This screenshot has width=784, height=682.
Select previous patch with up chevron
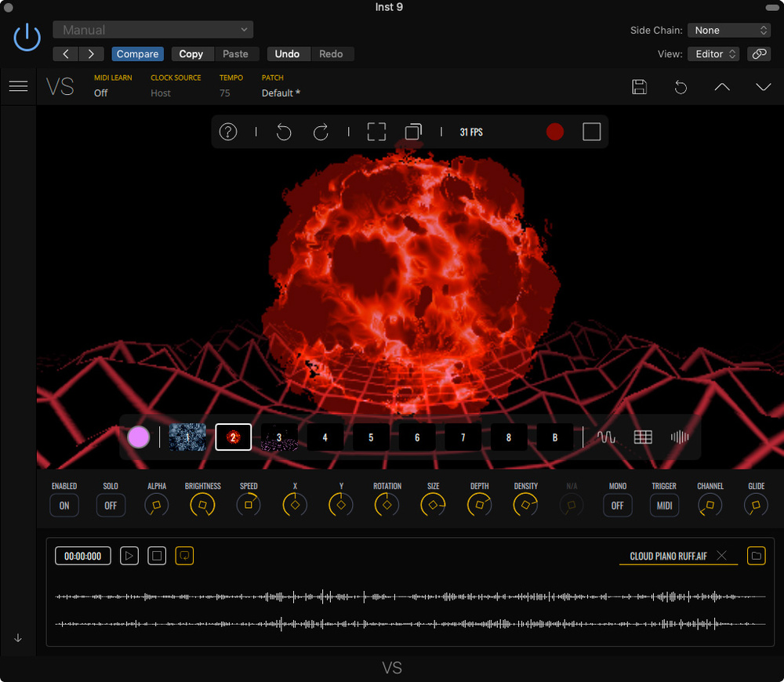coord(722,87)
